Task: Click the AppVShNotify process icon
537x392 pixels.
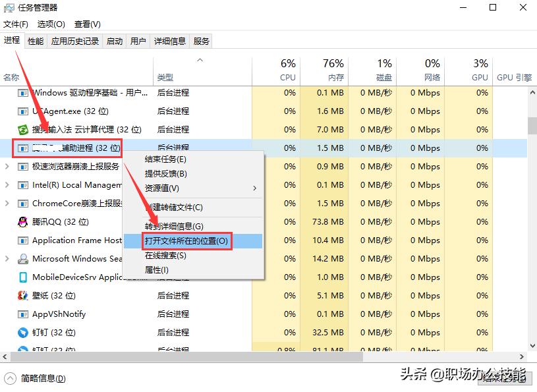Action: 22,314
